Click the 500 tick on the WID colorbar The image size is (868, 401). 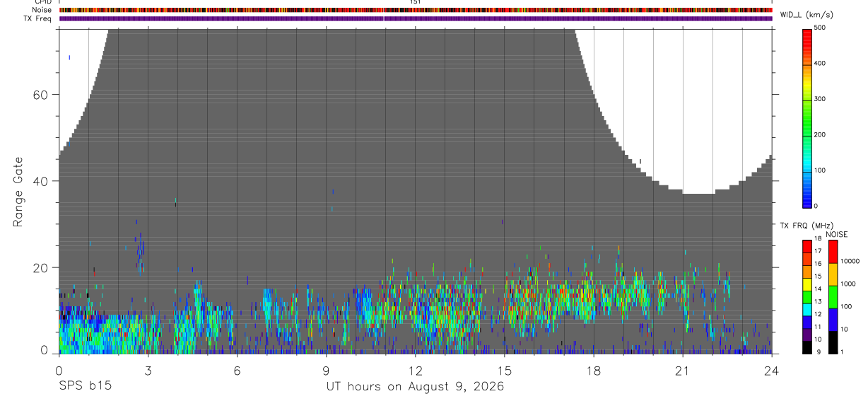(x=821, y=28)
